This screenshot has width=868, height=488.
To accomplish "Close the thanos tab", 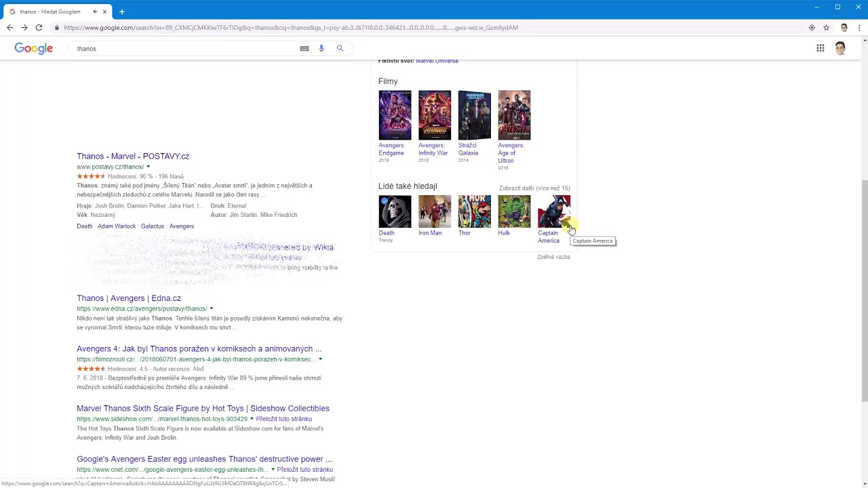I will pos(104,12).
